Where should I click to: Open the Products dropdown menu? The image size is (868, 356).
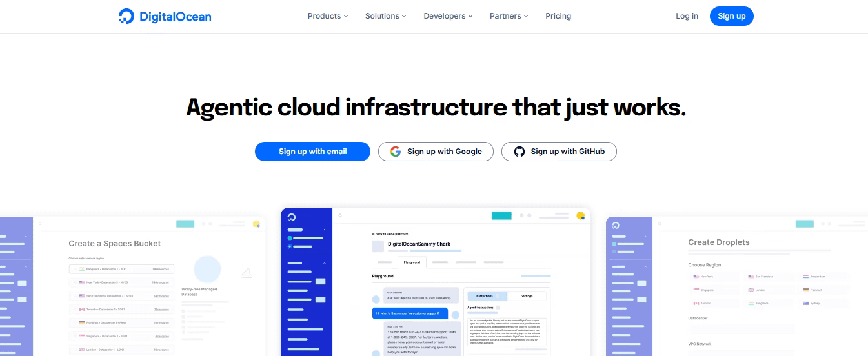[328, 16]
